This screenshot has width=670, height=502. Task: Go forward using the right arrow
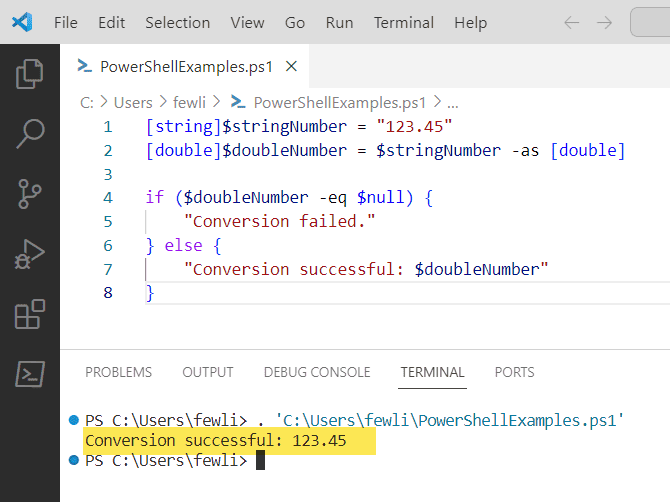coord(604,22)
